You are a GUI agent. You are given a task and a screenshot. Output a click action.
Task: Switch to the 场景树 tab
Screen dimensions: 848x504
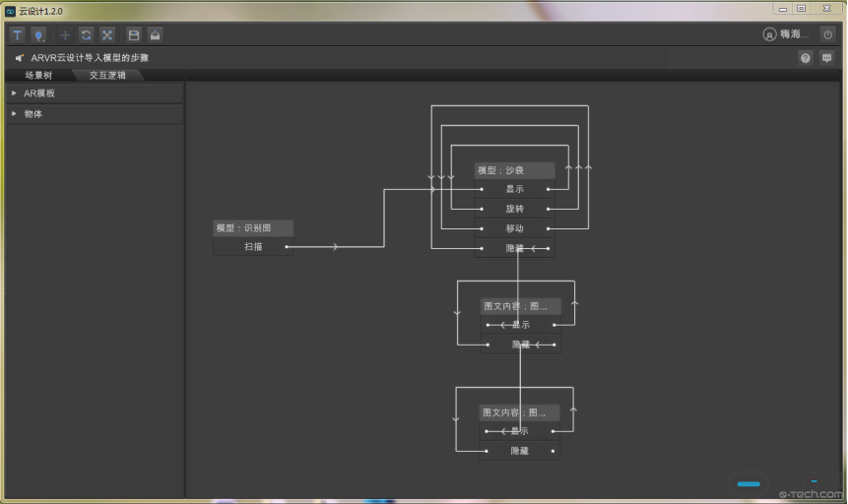point(38,75)
